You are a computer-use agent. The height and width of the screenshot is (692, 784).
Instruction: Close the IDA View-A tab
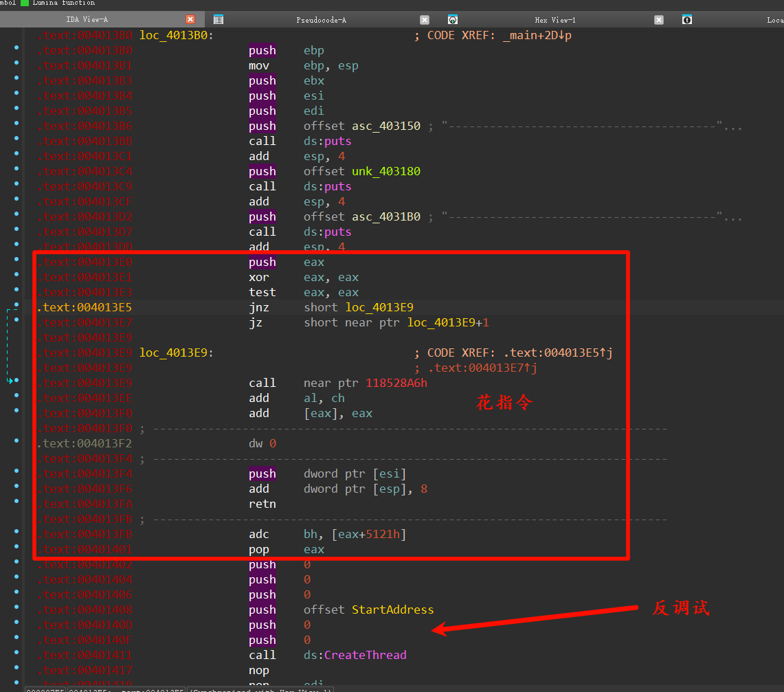pos(190,19)
